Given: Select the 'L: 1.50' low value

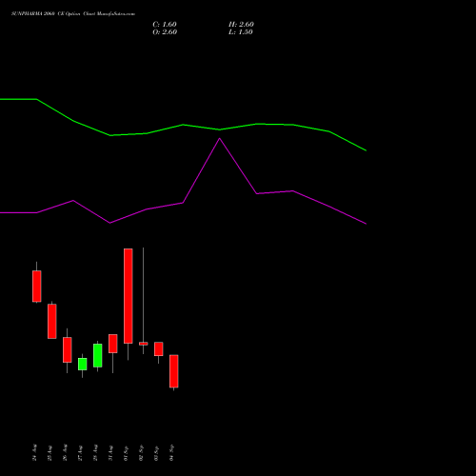Looking at the screenshot, I should click(x=241, y=32).
